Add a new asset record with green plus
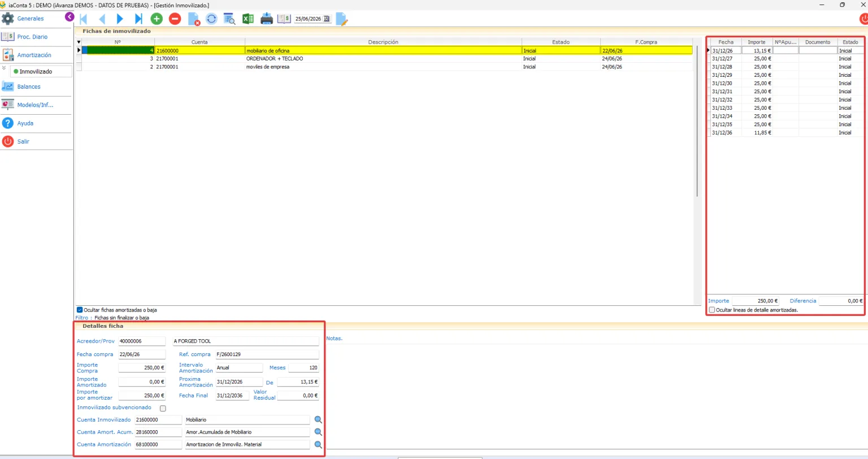 click(x=157, y=19)
